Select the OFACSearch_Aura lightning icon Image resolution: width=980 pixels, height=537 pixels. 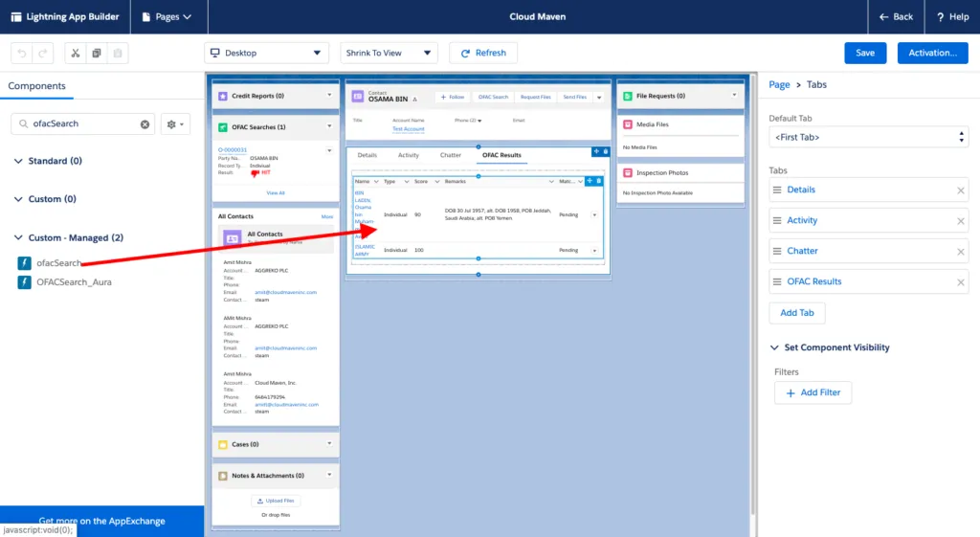24,282
